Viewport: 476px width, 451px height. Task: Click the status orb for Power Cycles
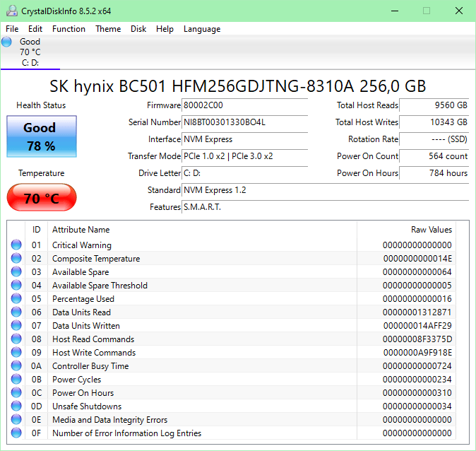tap(16, 379)
